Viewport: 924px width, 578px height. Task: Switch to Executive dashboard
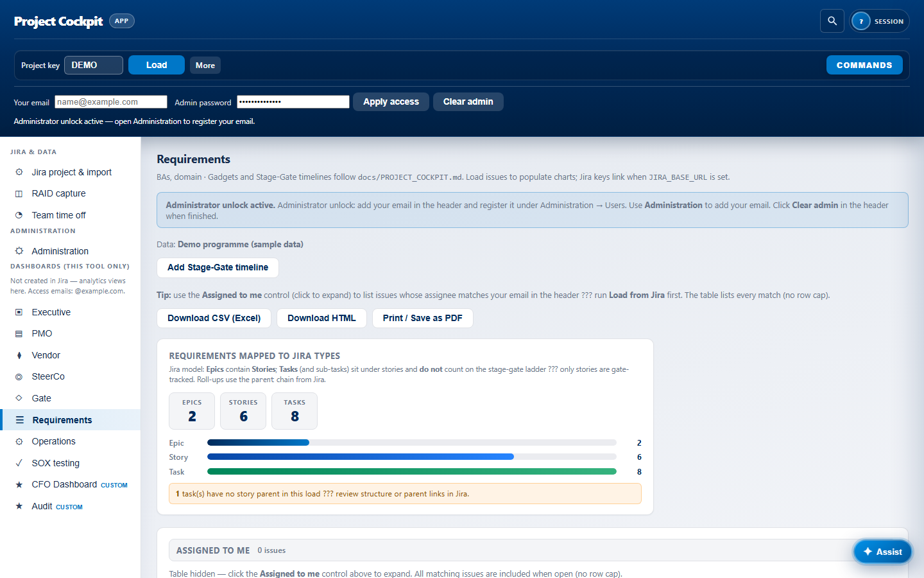coord(71,312)
